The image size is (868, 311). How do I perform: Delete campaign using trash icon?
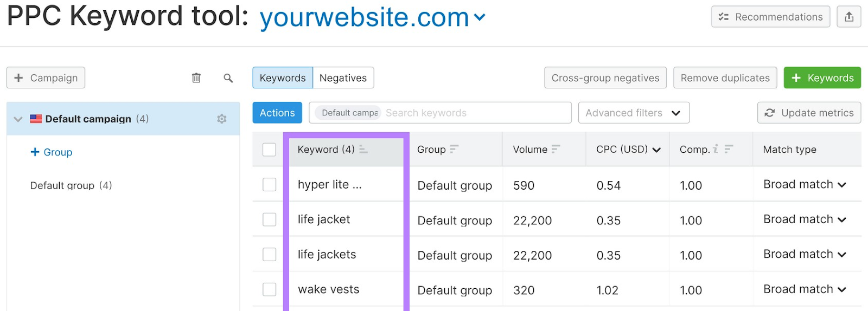tap(196, 78)
